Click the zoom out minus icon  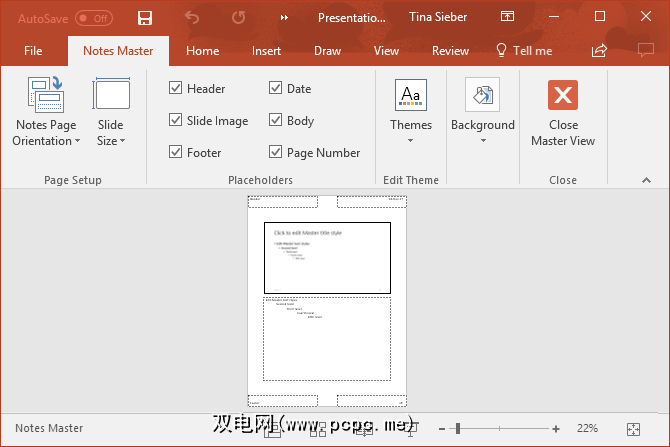coord(442,428)
